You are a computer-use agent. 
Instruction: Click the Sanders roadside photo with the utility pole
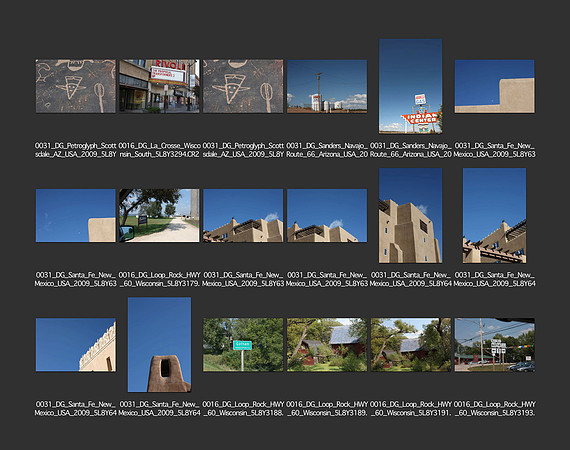click(327, 86)
